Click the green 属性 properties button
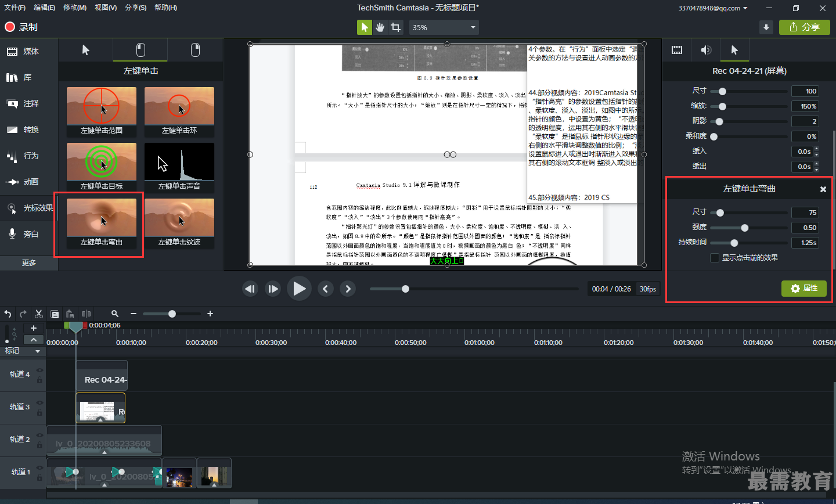 click(x=804, y=288)
